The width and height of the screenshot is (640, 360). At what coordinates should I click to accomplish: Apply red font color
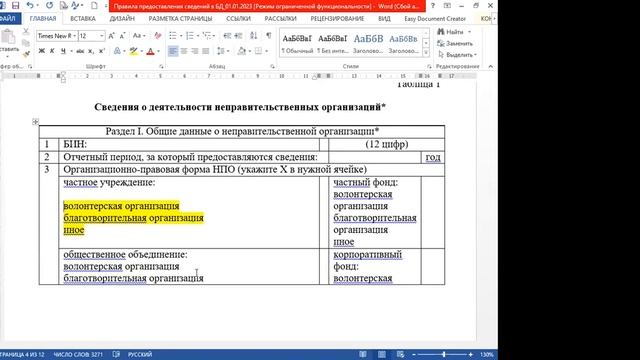(x=150, y=51)
